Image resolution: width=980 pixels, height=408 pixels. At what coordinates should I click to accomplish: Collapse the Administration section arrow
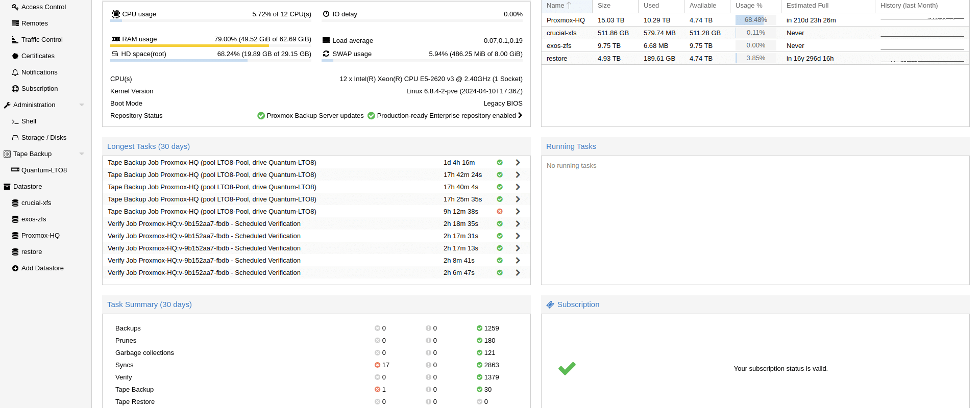pyautogui.click(x=82, y=105)
